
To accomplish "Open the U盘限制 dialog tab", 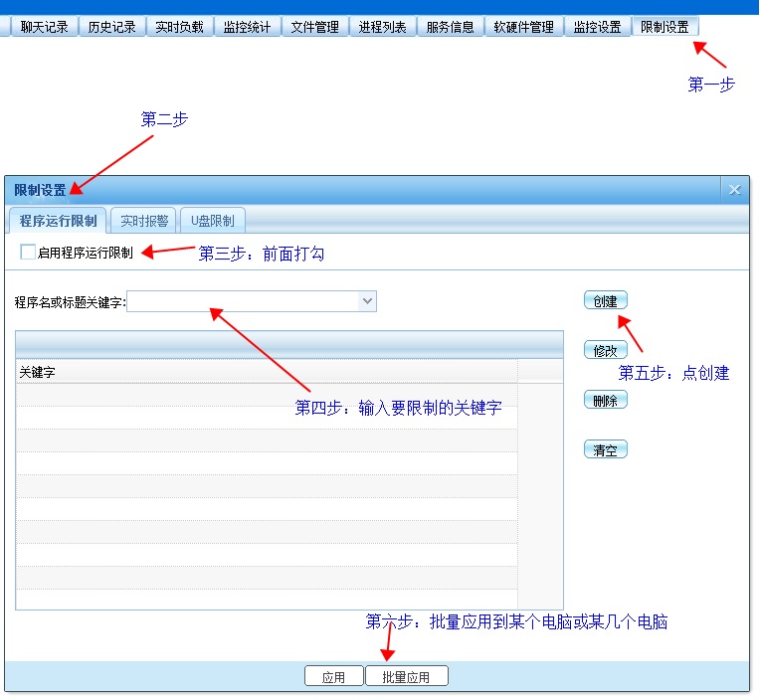I will 213,221.
